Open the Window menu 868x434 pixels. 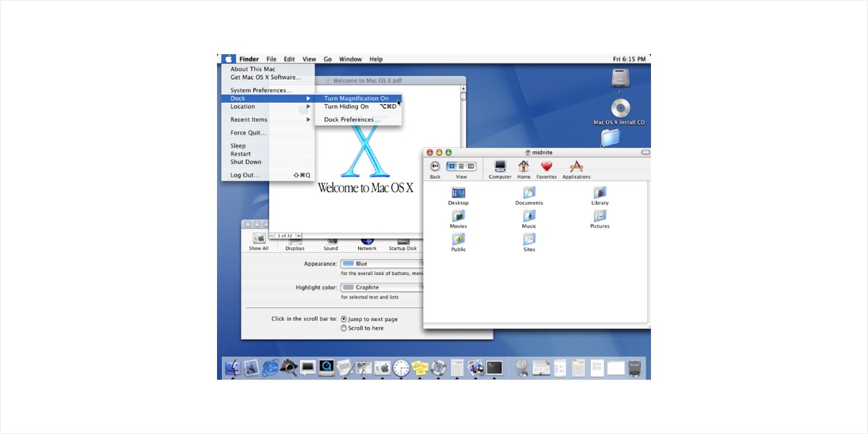(350, 59)
